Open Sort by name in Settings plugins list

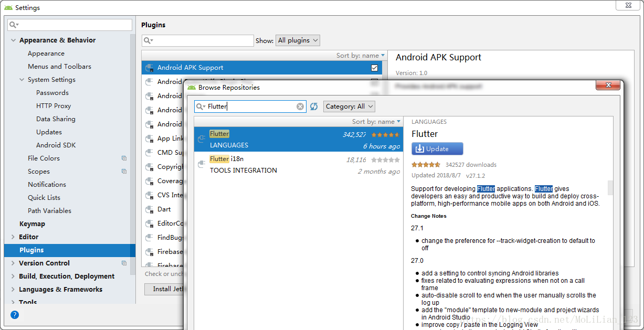pyautogui.click(x=361, y=56)
